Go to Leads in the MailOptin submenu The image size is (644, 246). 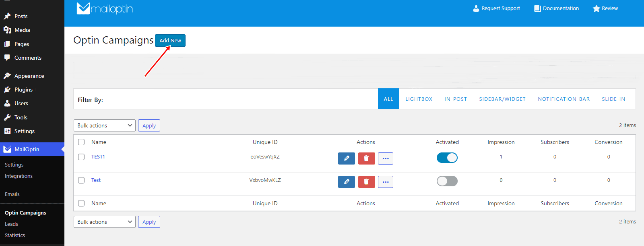11,224
